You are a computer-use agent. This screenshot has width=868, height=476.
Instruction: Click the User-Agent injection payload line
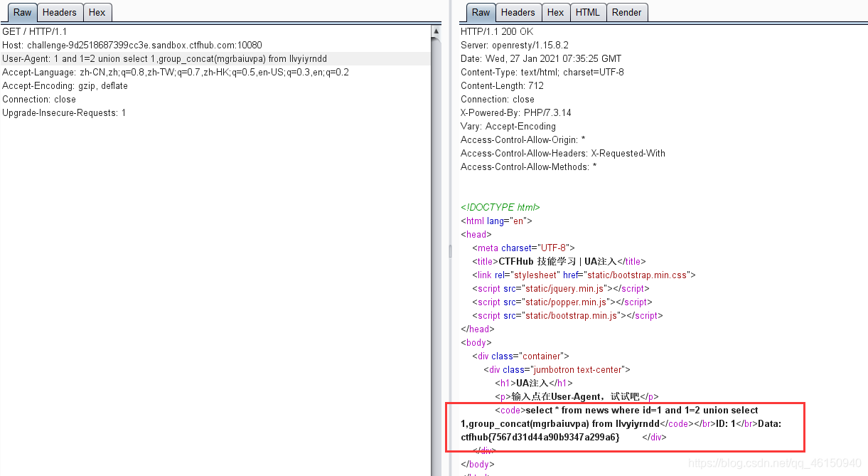[x=165, y=58]
